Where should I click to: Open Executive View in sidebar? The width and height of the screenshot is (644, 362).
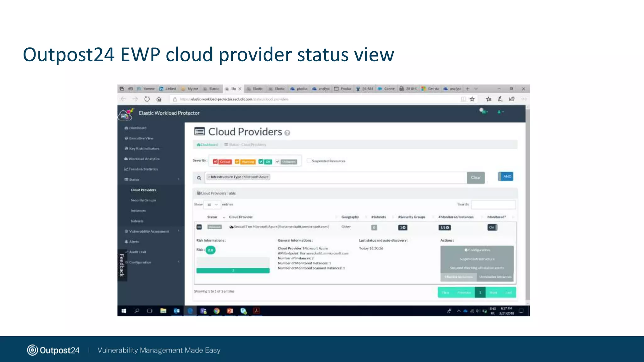pos(141,138)
